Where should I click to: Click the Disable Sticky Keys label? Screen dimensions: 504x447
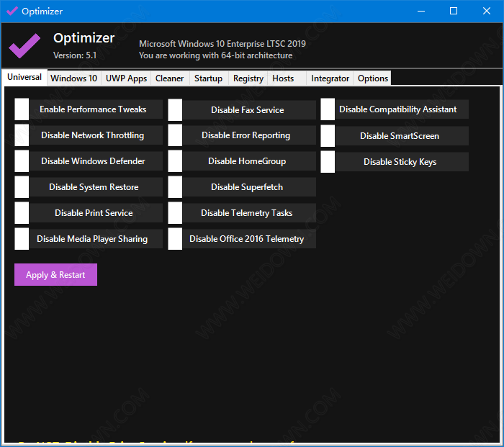400,162
